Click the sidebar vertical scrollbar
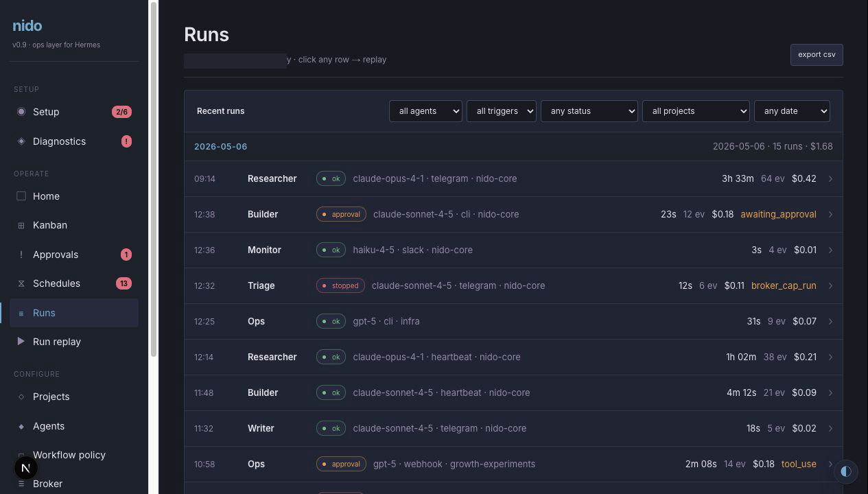868x494 pixels. 154,178
